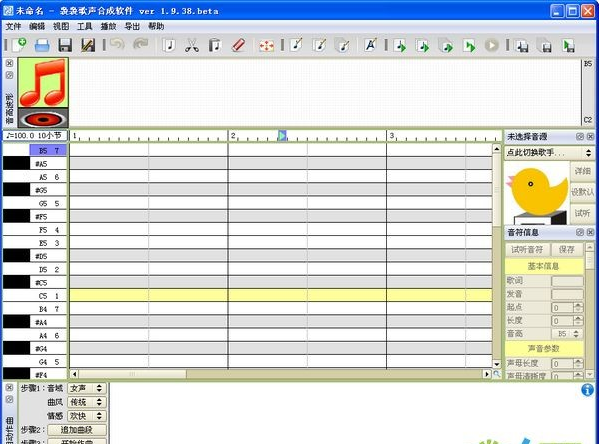
Task: Open the 文件 menu
Action: [x=13, y=26]
